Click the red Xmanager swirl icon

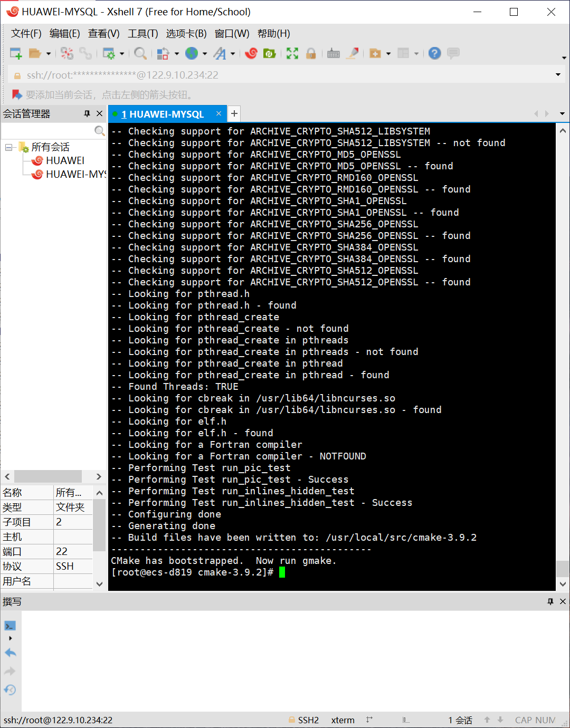tap(251, 53)
